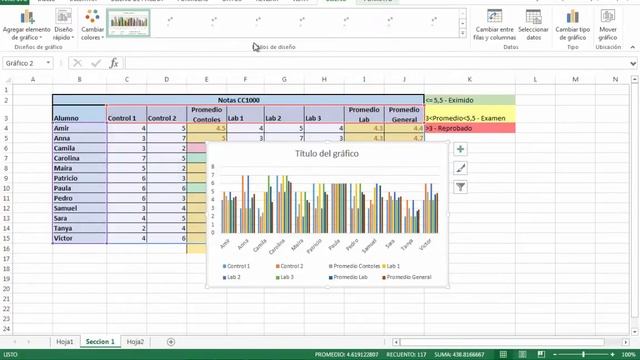Screen dimensions: 640x360
Task: Switch to Page Layout view icon
Action: [522, 354]
